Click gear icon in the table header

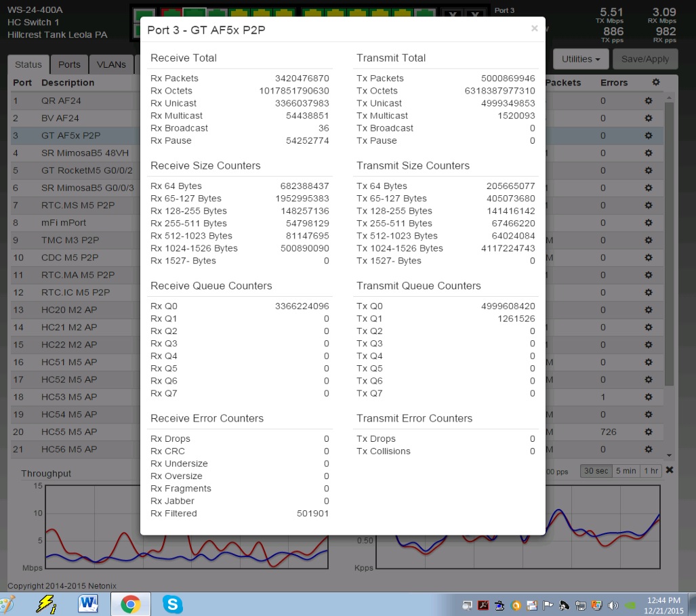(x=655, y=82)
